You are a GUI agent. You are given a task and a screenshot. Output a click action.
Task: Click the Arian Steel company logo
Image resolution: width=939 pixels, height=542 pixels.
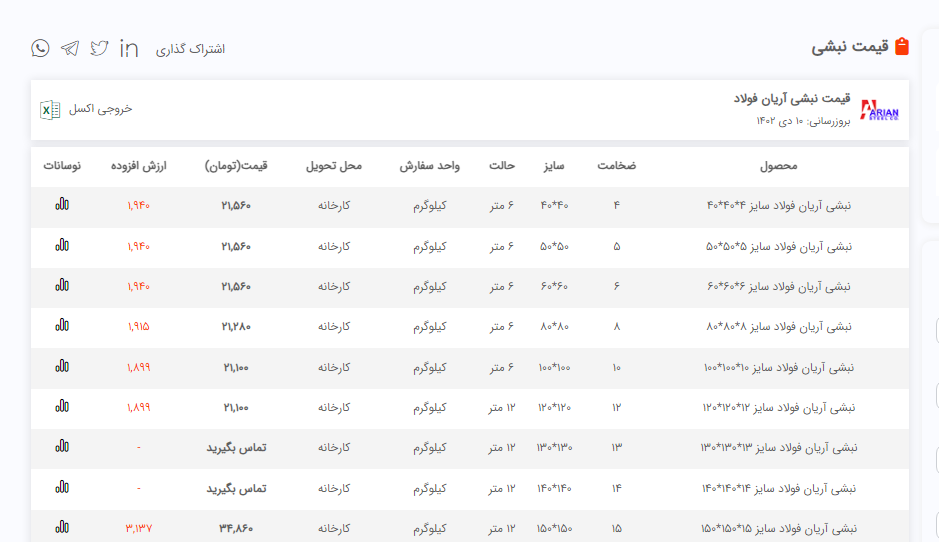[x=880, y=109]
